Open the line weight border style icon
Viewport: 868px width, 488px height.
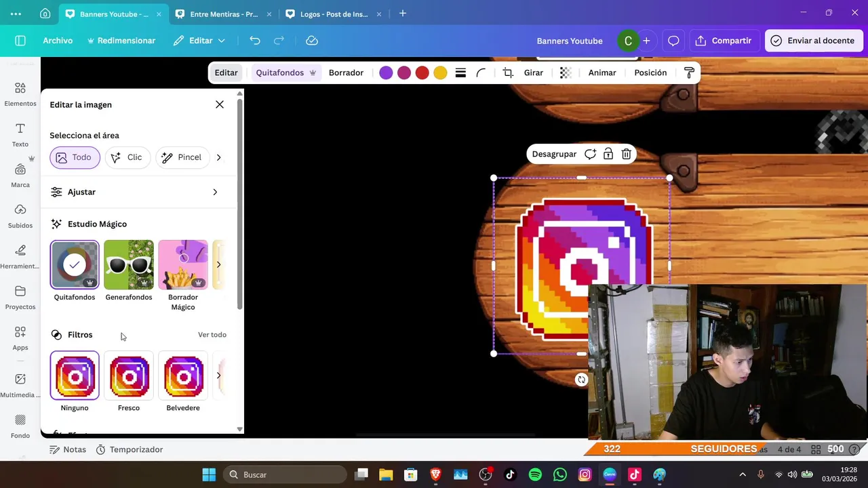460,73
